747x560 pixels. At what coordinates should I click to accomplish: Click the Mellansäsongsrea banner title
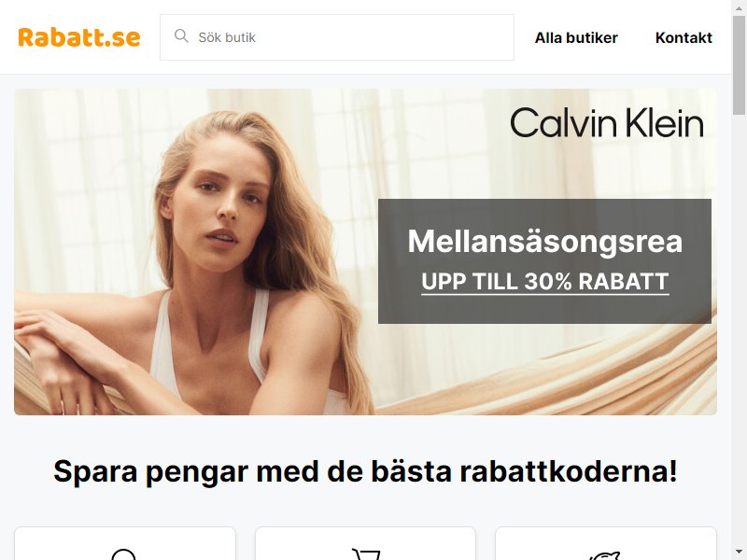click(545, 242)
